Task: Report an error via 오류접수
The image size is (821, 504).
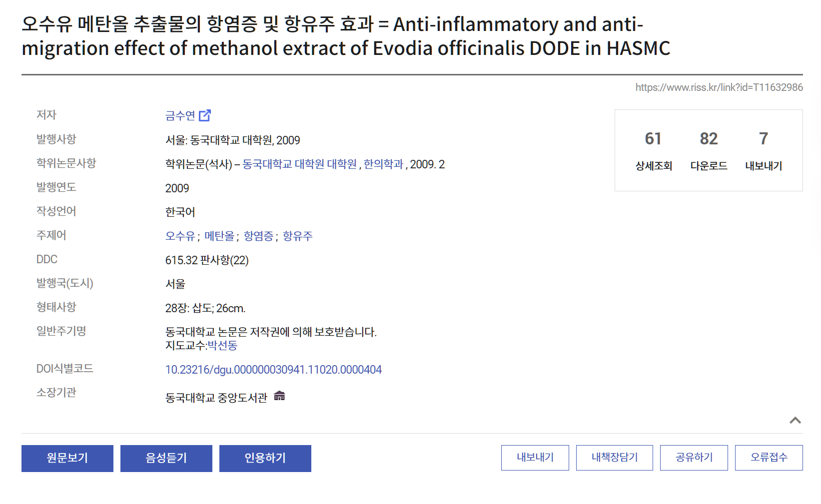Action: (769, 458)
